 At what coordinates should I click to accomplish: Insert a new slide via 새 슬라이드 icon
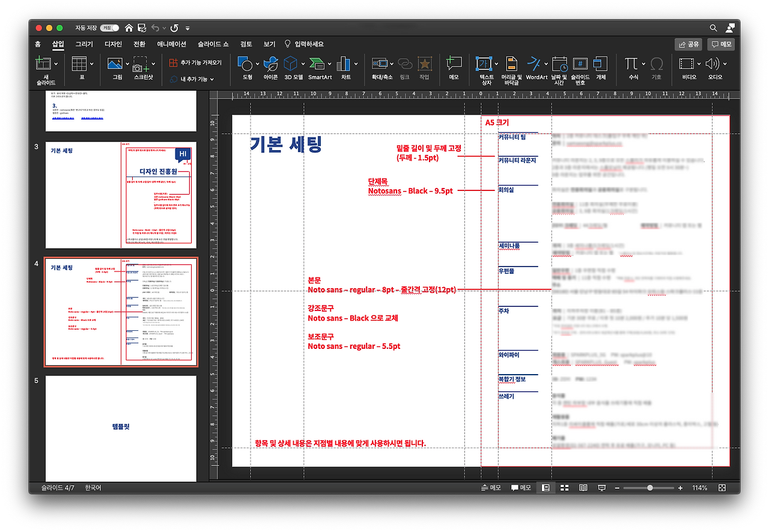point(43,64)
